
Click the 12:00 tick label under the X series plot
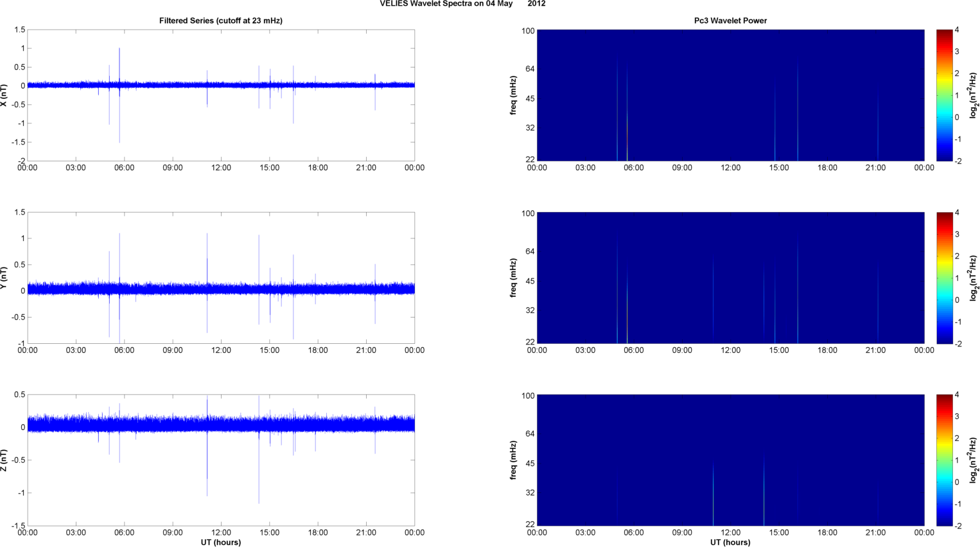tap(221, 168)
